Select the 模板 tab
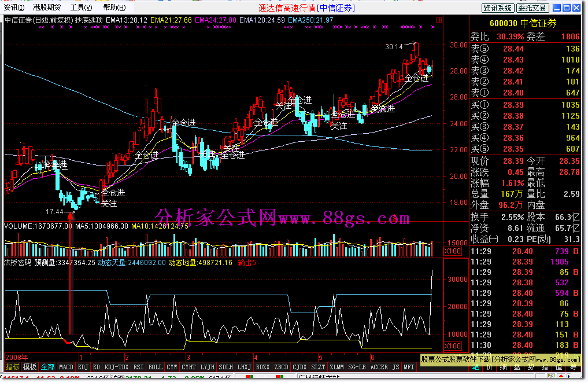588x382 pixels. (x=29, y=367)
